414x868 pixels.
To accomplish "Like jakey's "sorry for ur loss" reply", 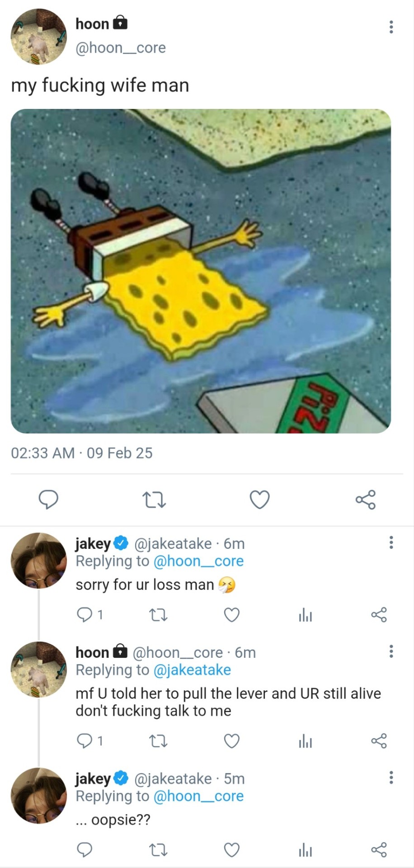I will click(232, 615).
